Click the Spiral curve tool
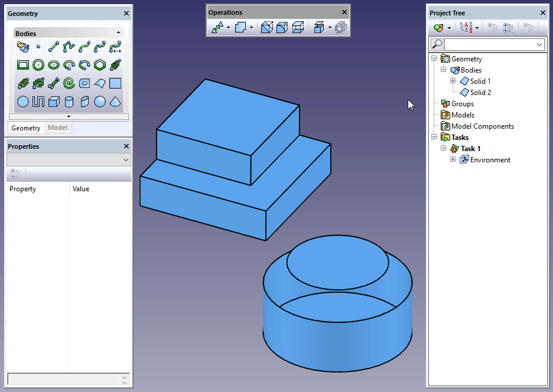 (x=69, y=83)
